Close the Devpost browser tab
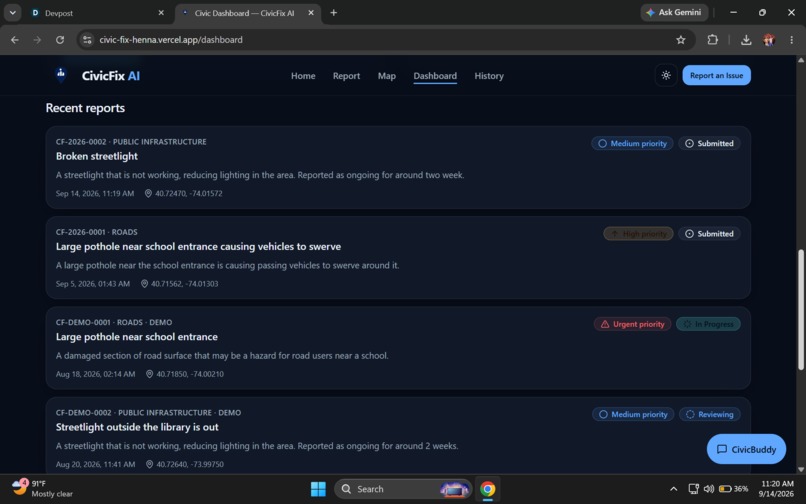The image size is (806, 504). [161, 13]
